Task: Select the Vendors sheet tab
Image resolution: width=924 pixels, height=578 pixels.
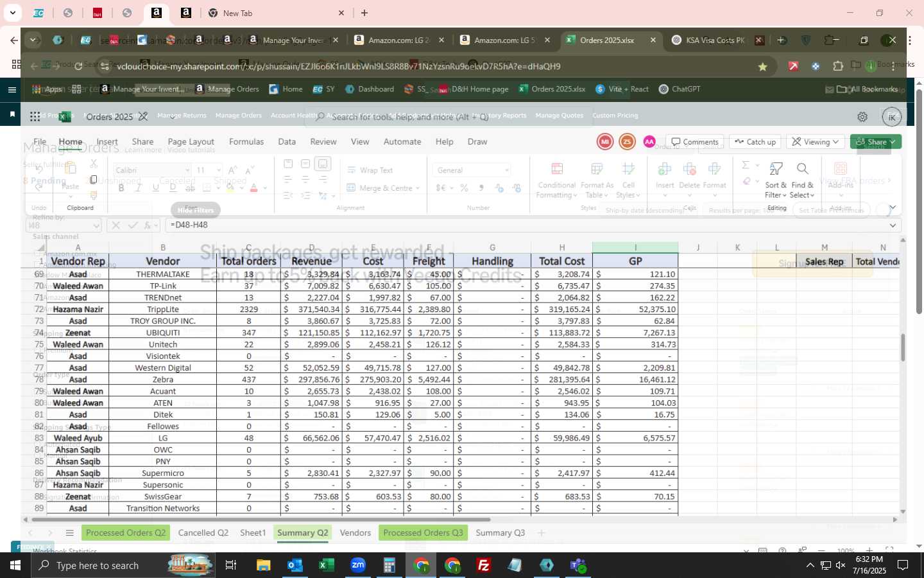Action: coord(355,533)
